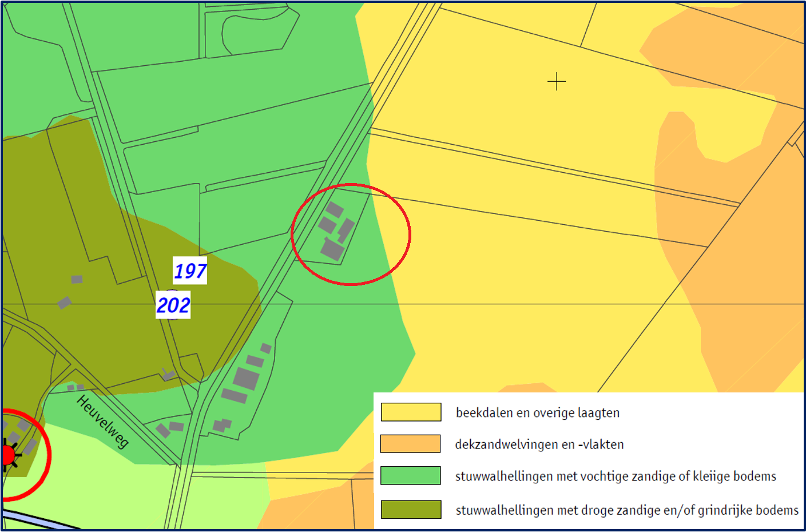Click the blue map label 202
The width and height of the screenshot is (806, 532).
(173, 305)
